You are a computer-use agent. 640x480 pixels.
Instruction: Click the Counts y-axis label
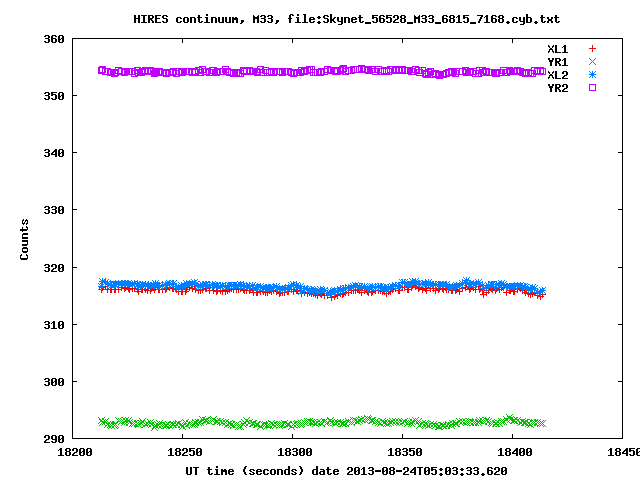(x=24, y=239)
